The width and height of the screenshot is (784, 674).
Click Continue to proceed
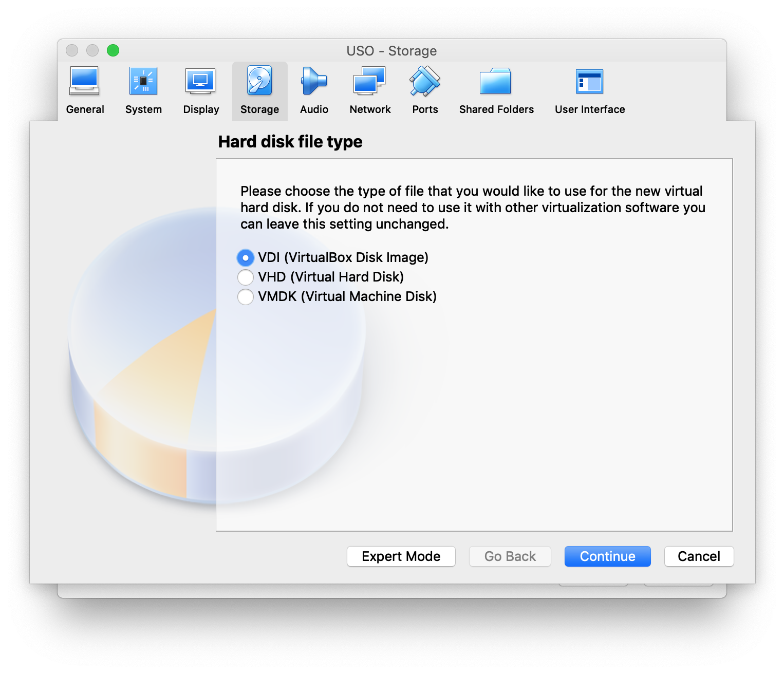click(x=608, y=556)
